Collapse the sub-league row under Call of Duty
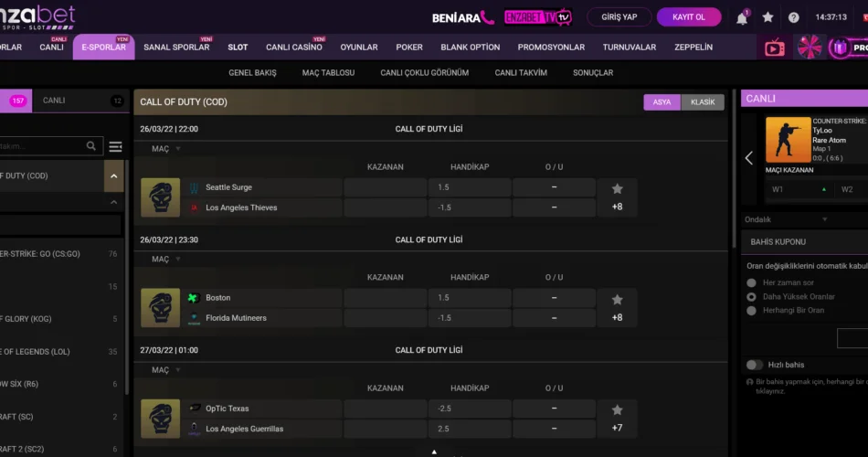 click(x=113, y=202)
